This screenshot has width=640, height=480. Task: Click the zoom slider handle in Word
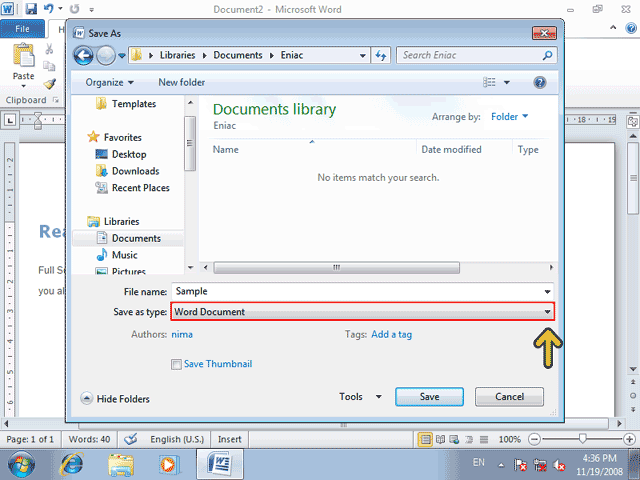(582, 439)
